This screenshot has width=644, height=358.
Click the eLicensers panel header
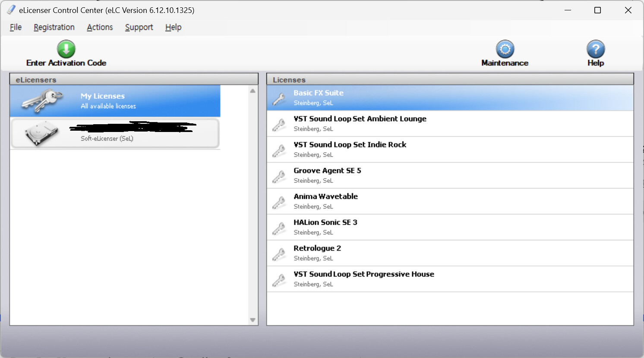pyautogui.click(x=134, y=79)
